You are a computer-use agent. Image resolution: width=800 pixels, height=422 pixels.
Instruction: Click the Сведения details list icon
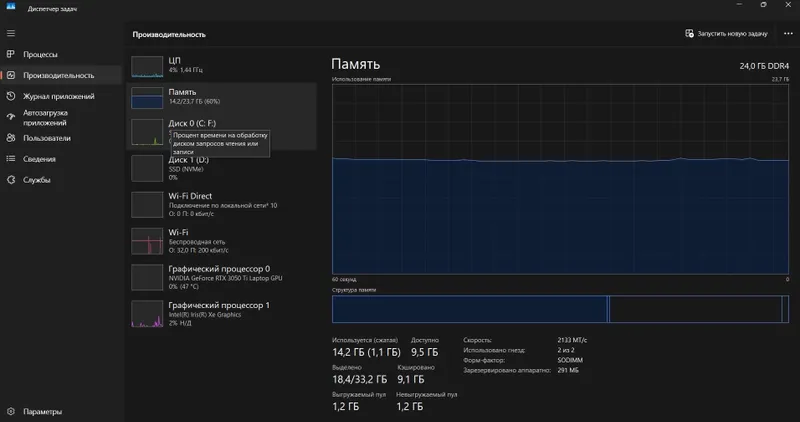11,159
